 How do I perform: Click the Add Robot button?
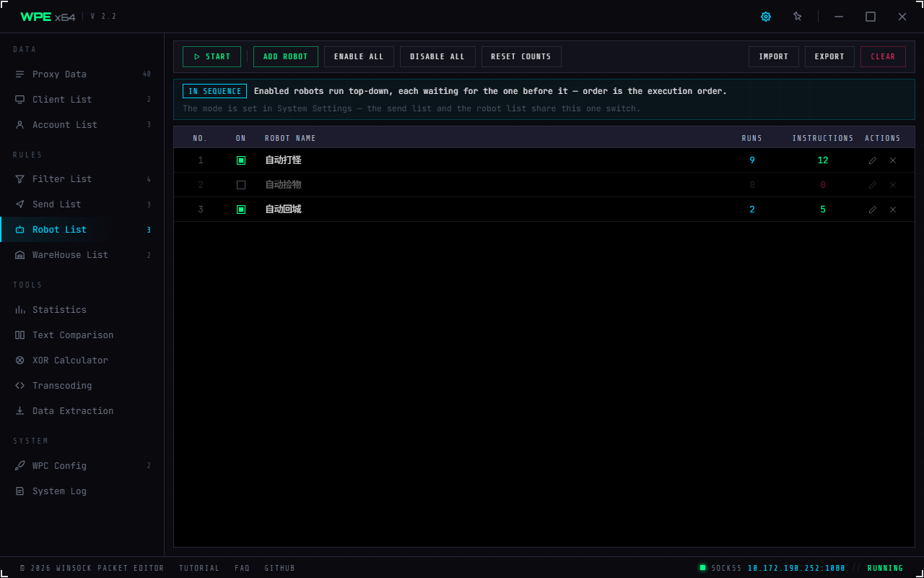(x=286, y=56)
